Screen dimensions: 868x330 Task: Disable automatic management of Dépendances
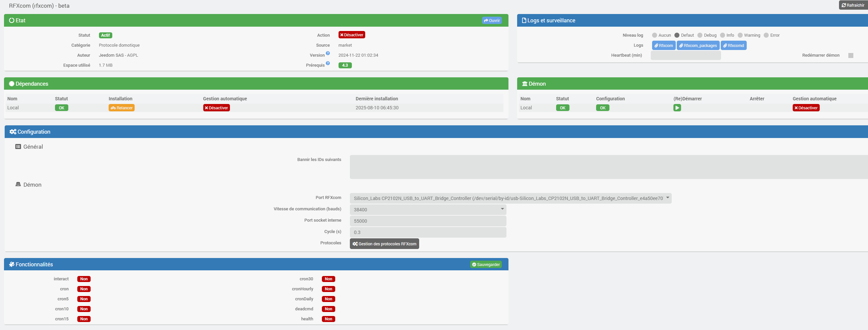(216, 108)
